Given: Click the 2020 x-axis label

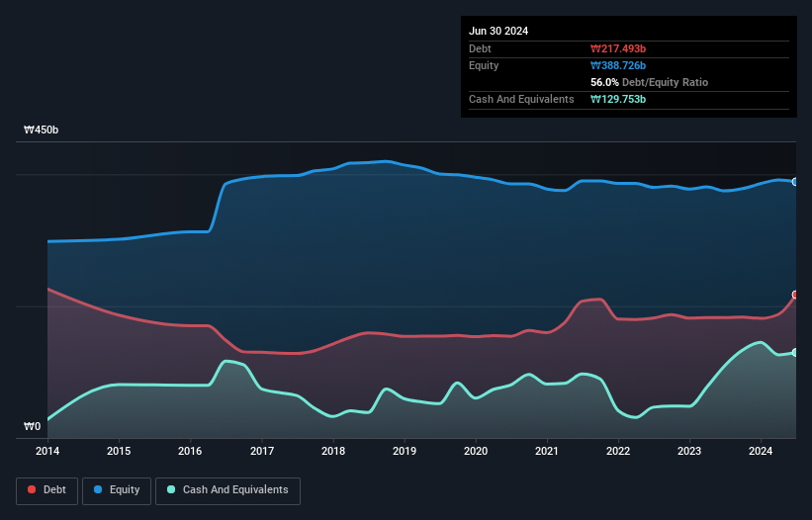Looking at the screenshot, I should point(476,451).
